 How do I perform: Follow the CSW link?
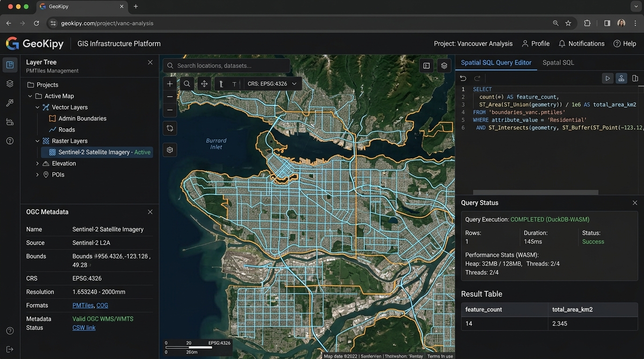click(x=84, y=328)
